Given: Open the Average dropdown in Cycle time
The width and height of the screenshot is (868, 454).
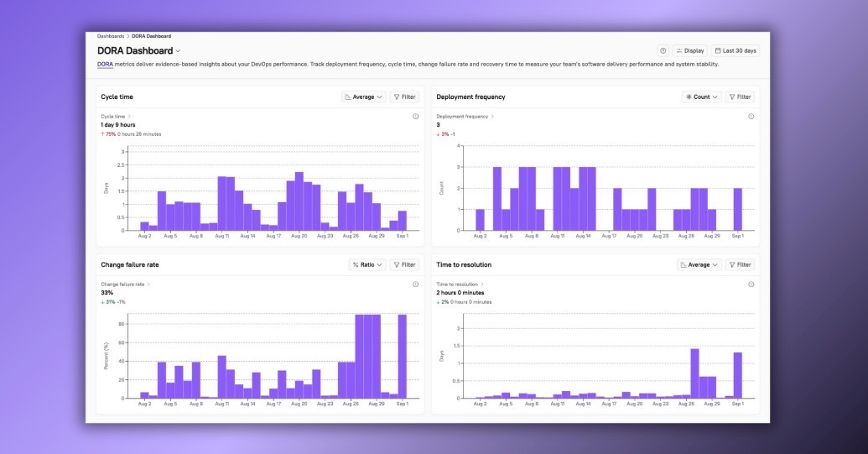Looking at the screenshot, I should point(364,97).
